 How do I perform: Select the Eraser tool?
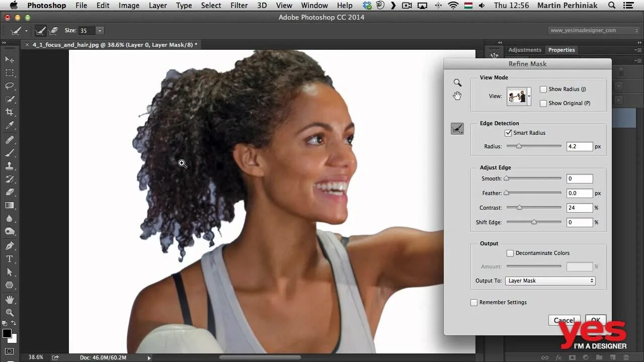tap(10, 192)
